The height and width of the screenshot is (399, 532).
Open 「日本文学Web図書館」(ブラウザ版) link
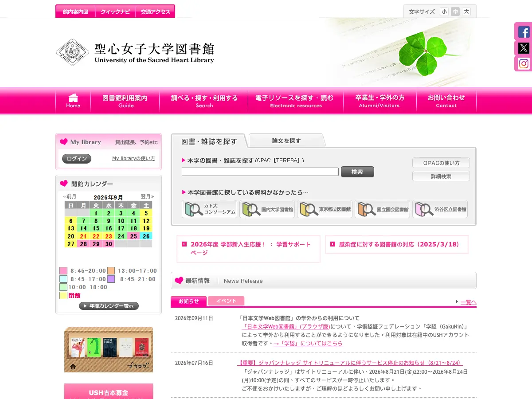286,326
